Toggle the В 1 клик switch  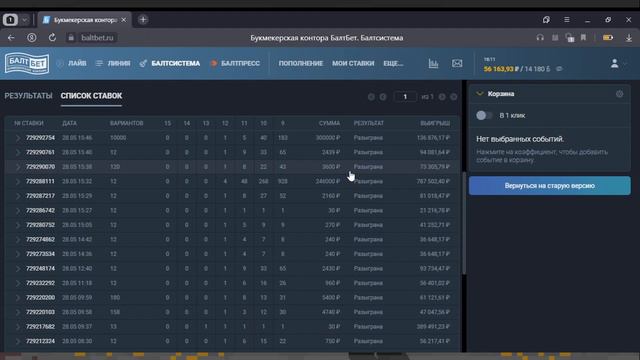(x=484, y=116)
